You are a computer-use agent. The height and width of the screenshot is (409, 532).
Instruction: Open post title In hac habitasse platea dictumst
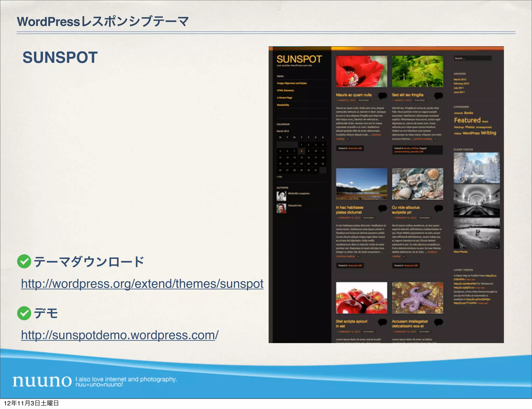349,210
